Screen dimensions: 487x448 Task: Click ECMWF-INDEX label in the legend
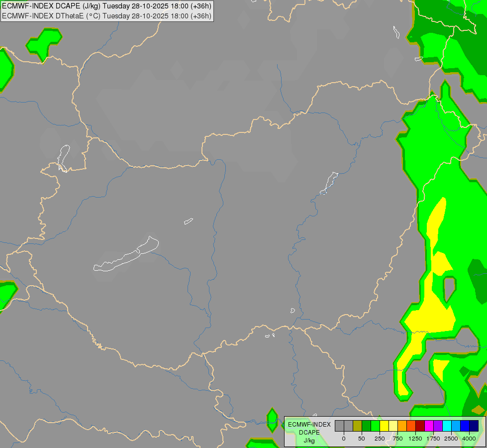click(x=309, y=425)
